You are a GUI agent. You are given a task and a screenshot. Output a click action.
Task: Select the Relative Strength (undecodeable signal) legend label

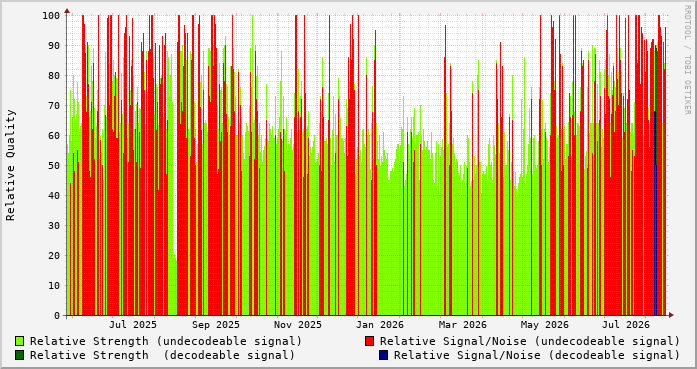[x=166, y=341]
